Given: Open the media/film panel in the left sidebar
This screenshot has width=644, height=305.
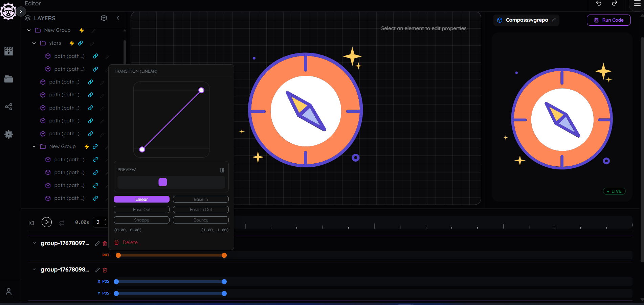Looking at the screenshot, I should point(8,51).
